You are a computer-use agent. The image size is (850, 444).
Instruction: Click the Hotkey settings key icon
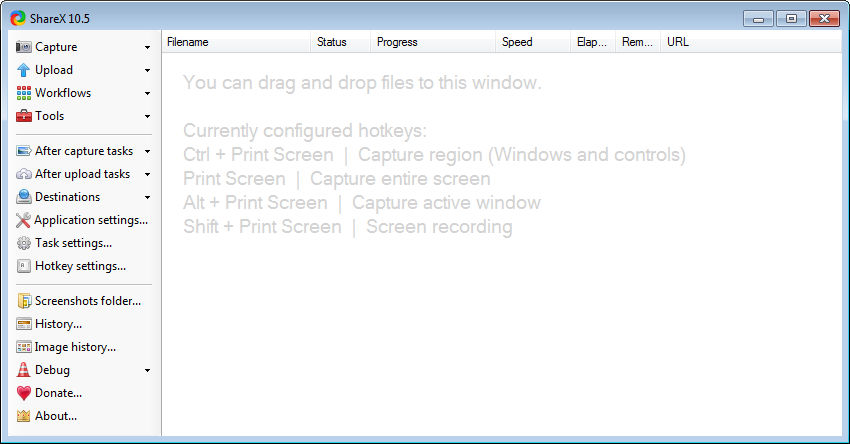pyautogui.click(x=24, y=266)
